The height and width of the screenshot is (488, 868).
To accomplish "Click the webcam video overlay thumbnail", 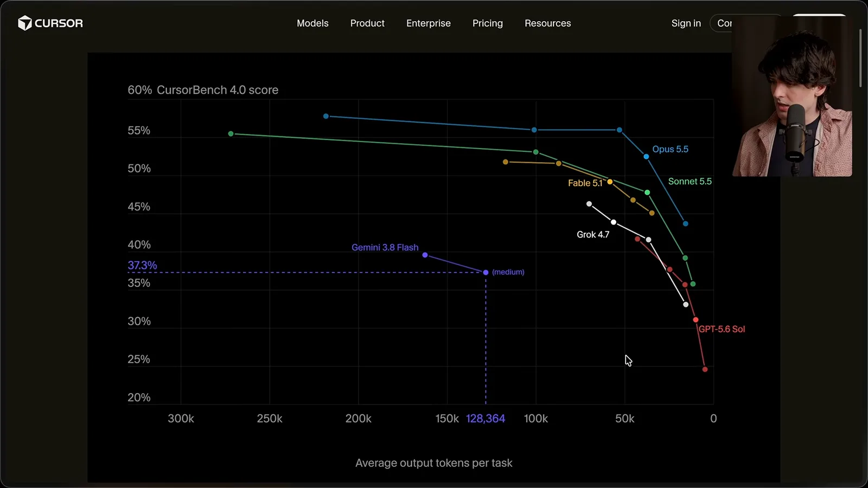I will [x=792, y=96].
